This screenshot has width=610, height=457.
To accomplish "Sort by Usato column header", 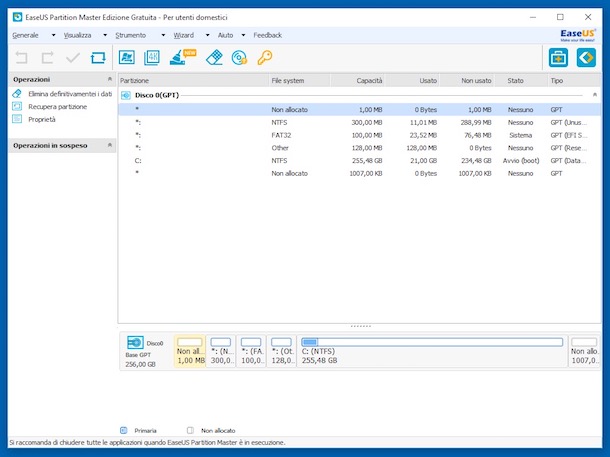I will (x=412, y=81).
